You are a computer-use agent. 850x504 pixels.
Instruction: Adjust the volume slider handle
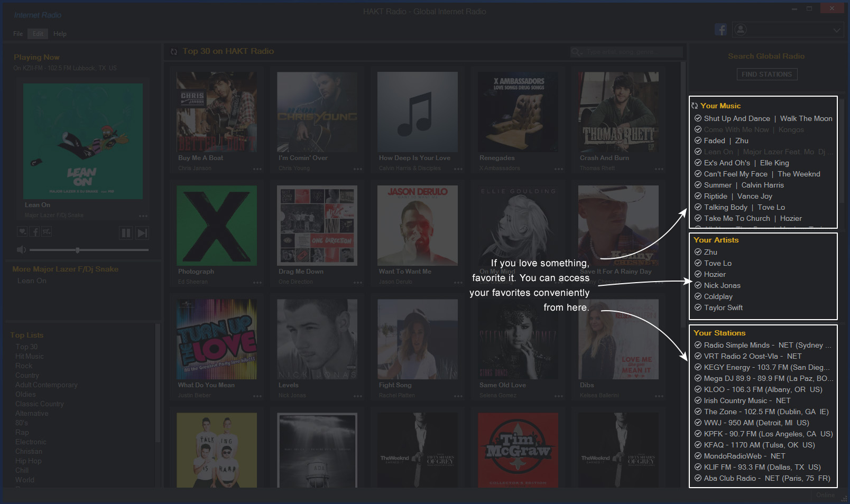tap(78, 250)
